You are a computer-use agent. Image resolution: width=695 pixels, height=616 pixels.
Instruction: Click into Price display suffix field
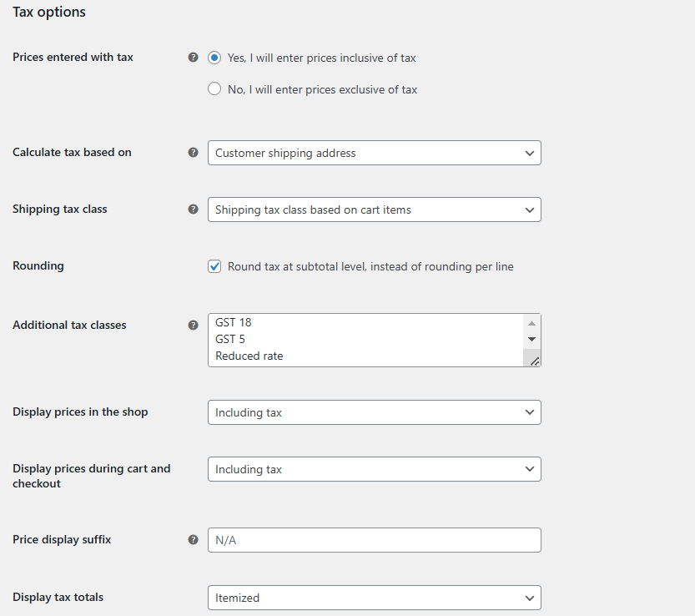(x=375, y=540)
